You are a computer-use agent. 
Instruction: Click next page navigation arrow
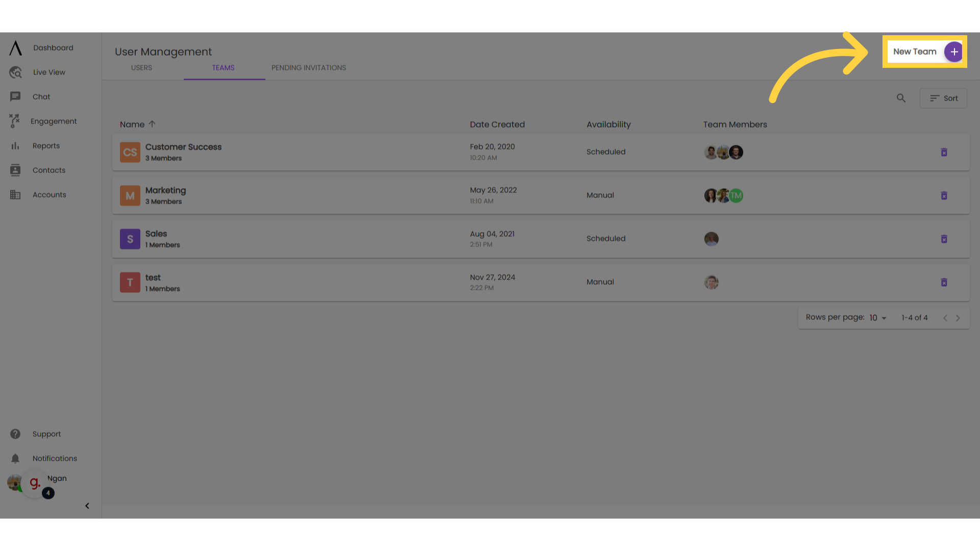(958, 317)
